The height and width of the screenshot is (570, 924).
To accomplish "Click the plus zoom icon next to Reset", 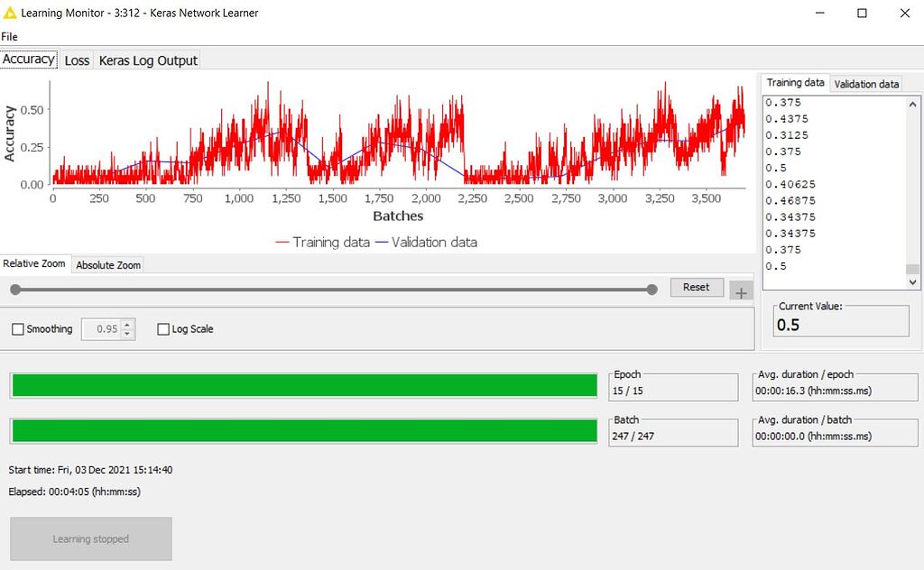I will coord(741,290).
